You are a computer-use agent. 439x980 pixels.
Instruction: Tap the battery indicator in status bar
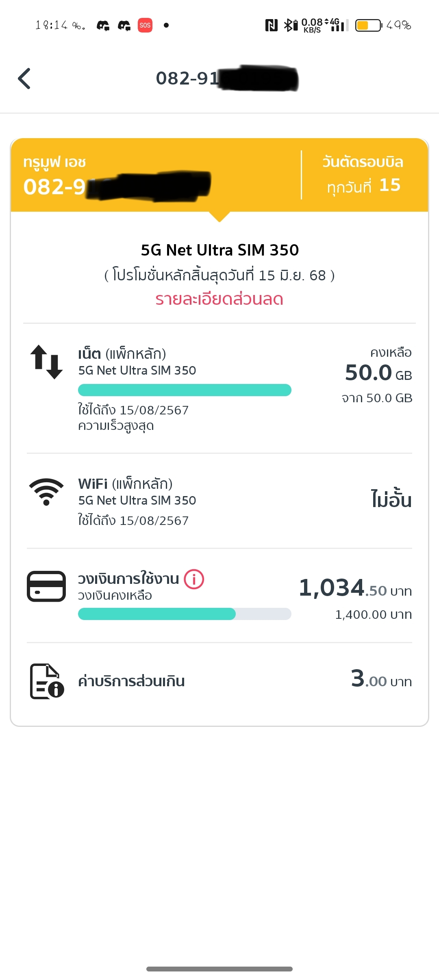tap(368, 25)
